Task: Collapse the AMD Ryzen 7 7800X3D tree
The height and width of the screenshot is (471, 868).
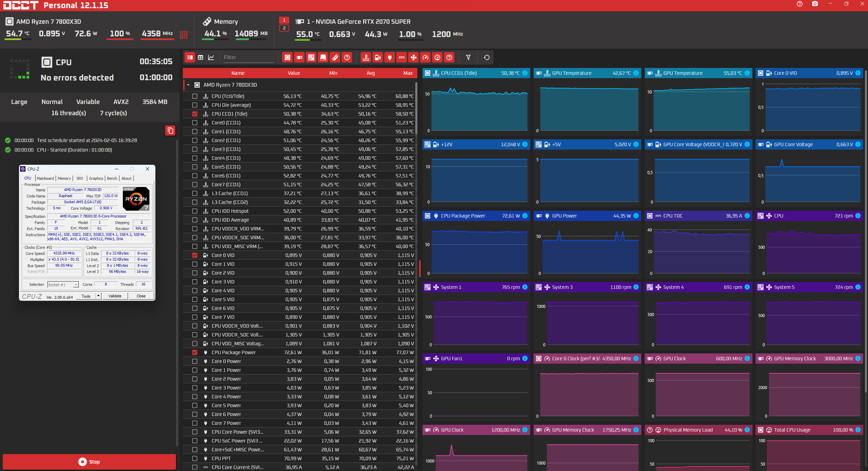Action: click(188, 85)
